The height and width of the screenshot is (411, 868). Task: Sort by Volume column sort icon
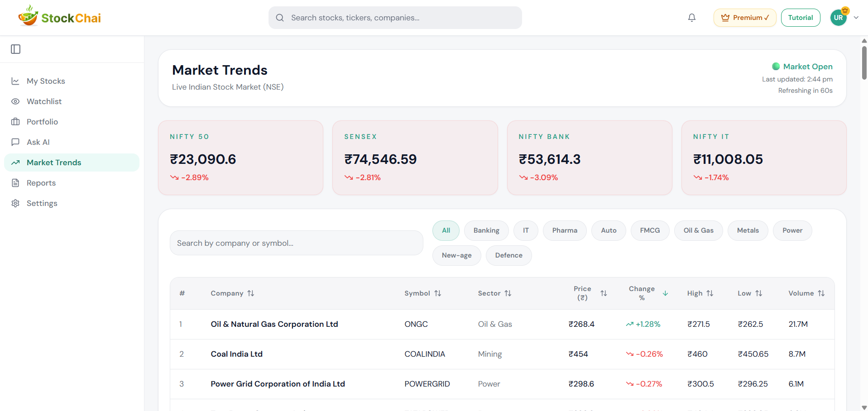coord(821,293)
